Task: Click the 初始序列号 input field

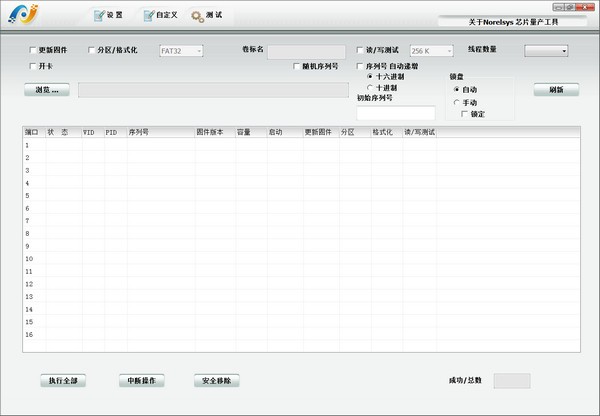Action: (396, 113)
